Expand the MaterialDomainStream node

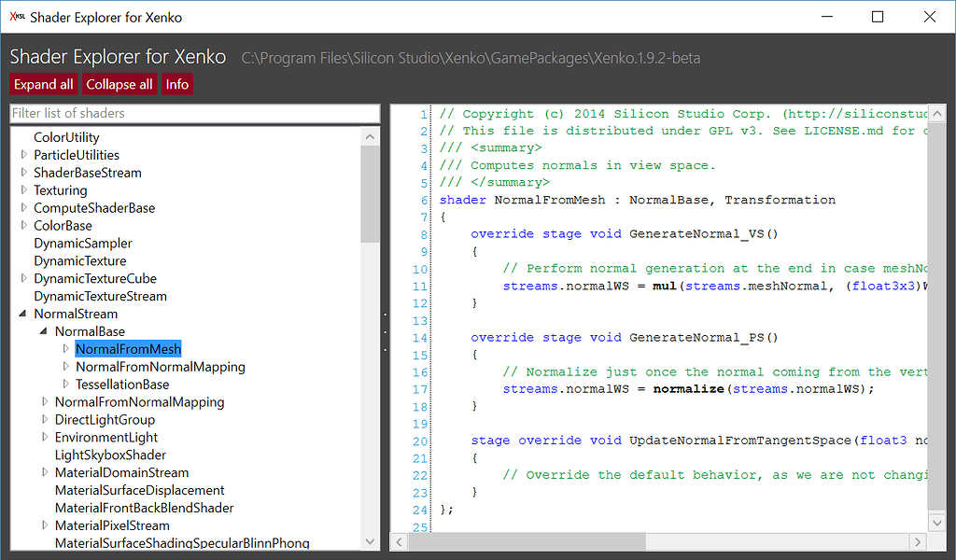(x=45, y=472)
